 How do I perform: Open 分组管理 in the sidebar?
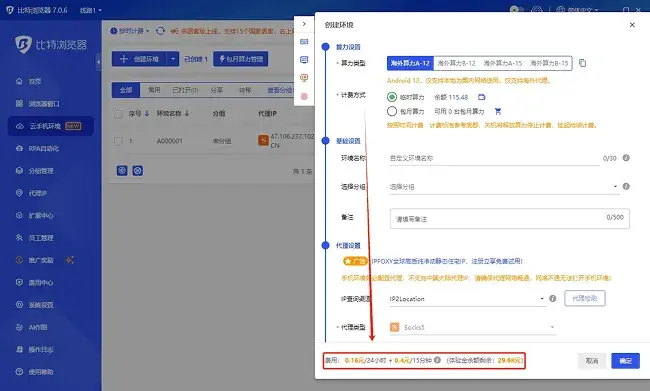coord(35,171)
